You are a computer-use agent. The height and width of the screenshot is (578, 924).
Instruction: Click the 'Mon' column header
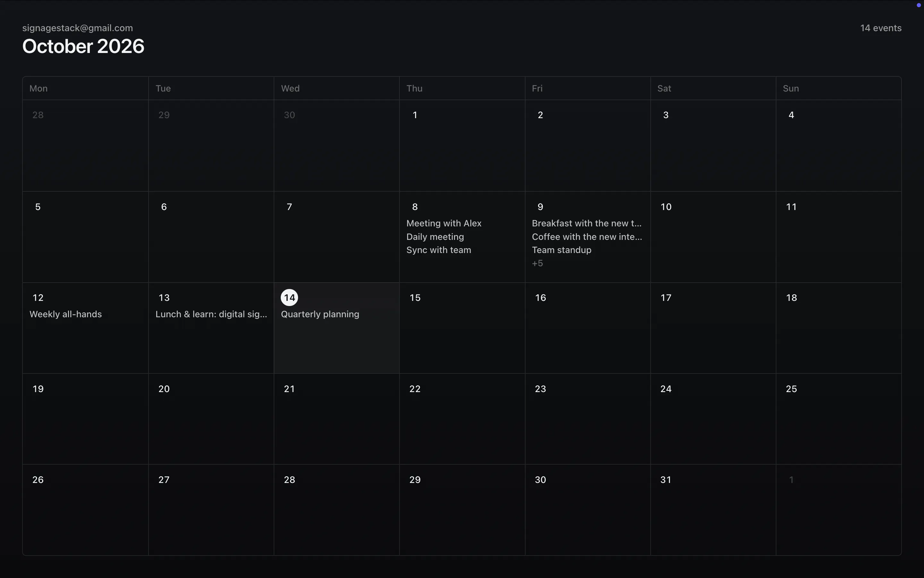click(x=38, y=88)
